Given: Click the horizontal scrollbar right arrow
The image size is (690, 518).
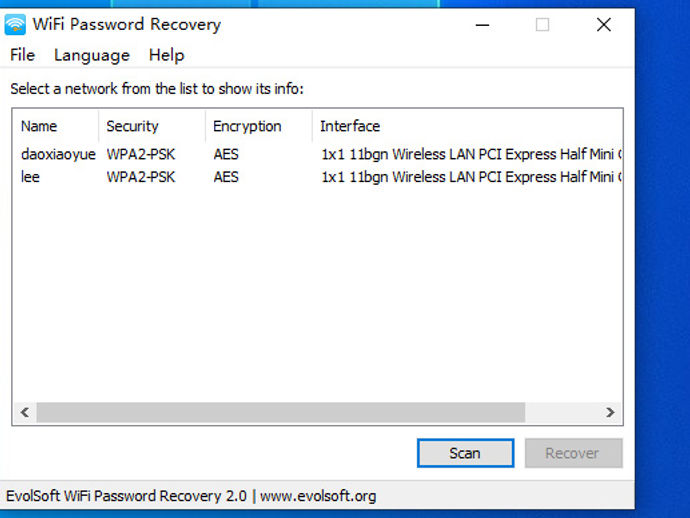Looking at the screenshot, I should (610, 412).
